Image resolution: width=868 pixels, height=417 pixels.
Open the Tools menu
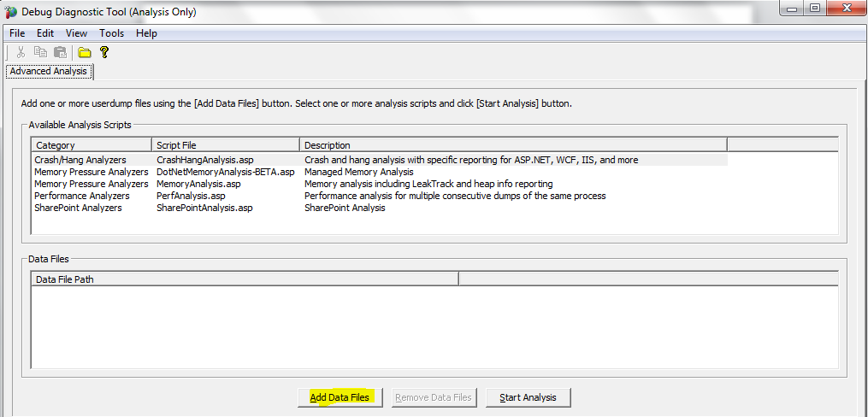(x=111, y=33)
